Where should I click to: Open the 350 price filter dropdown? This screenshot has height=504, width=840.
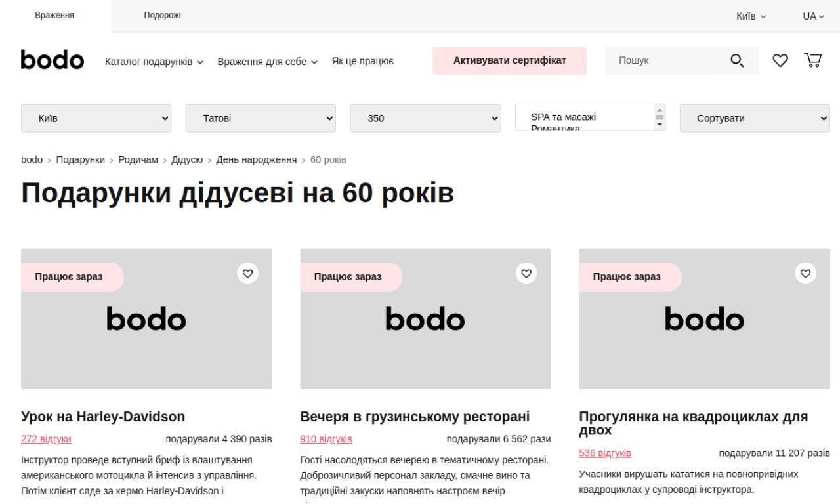pyautogui.click(x=425, y=119)
